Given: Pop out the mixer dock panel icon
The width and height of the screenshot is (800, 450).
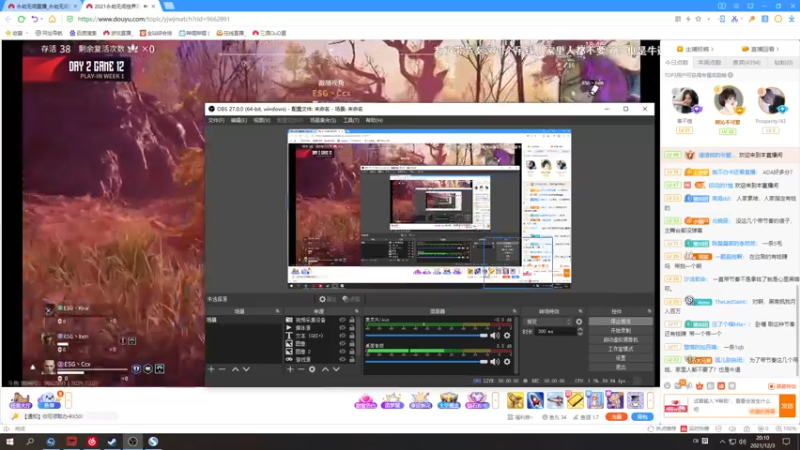Looking at the screenshot, I should (x=514, y=311).
